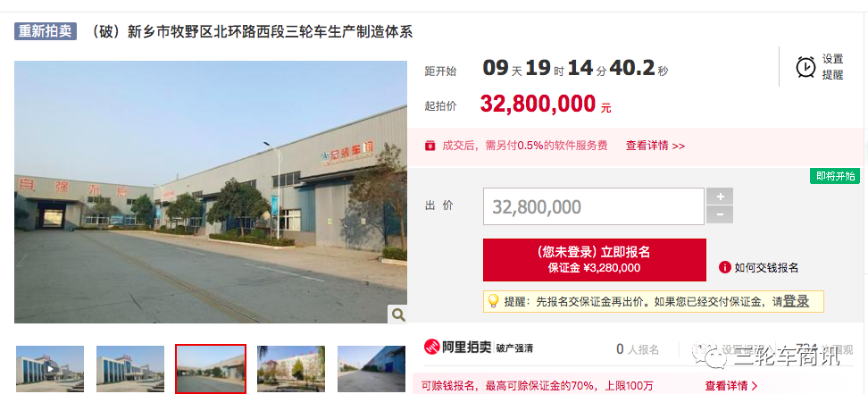The width and height of the screenshot is (868, 394).
Task: Click the main factory photo
Action: click(x=211, y=192)
